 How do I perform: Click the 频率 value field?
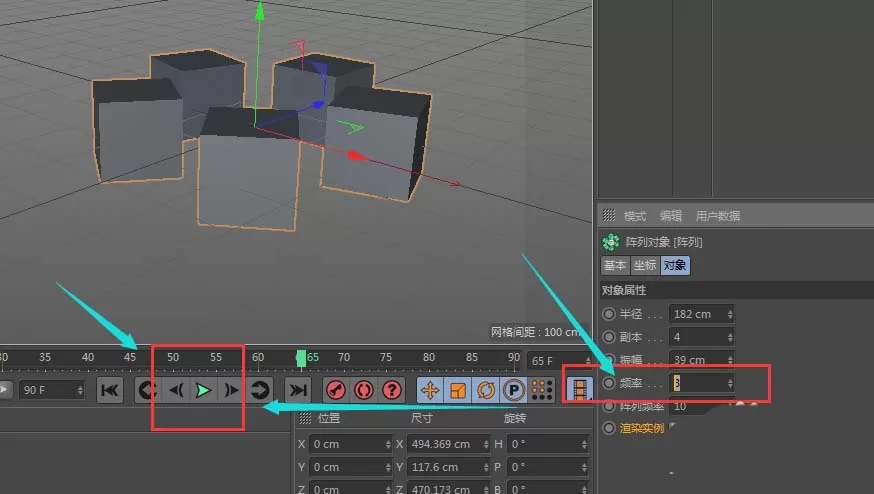(701, 383)
